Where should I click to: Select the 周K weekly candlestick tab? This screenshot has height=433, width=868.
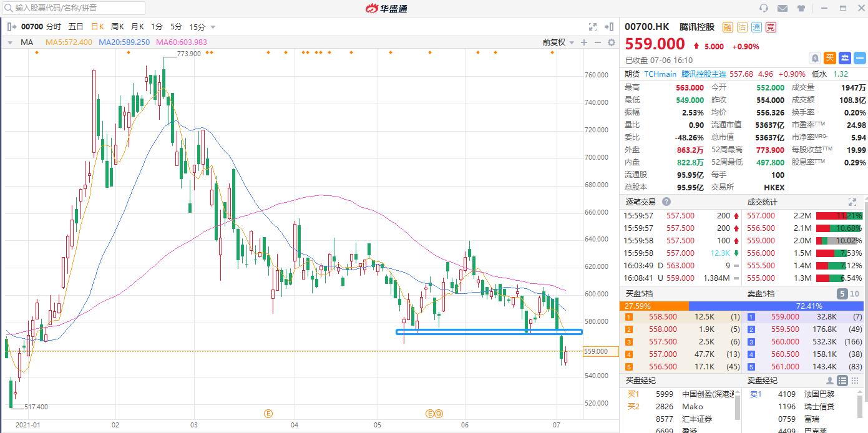click(117, 27)
